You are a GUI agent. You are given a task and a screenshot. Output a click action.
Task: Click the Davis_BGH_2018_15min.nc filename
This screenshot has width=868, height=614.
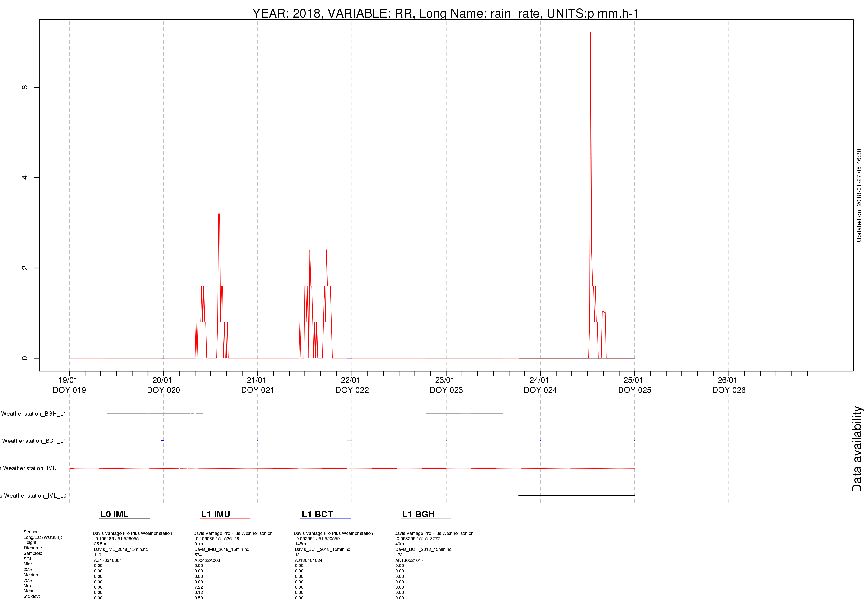pyautogui.click(x=423, y=549)
